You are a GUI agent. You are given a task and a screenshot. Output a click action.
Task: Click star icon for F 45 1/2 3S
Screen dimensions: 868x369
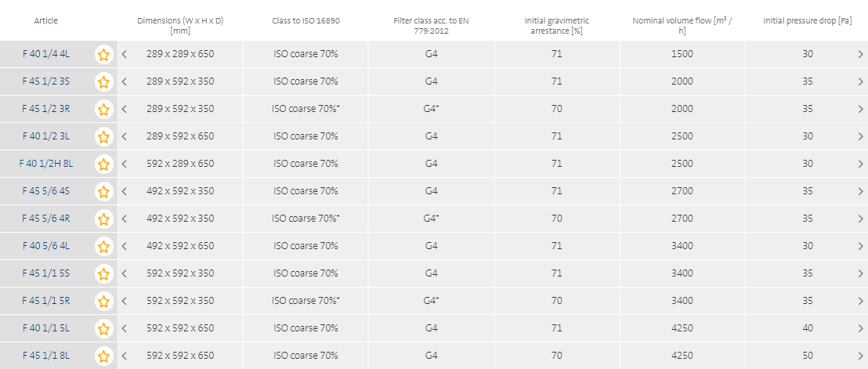click(103, 81)
